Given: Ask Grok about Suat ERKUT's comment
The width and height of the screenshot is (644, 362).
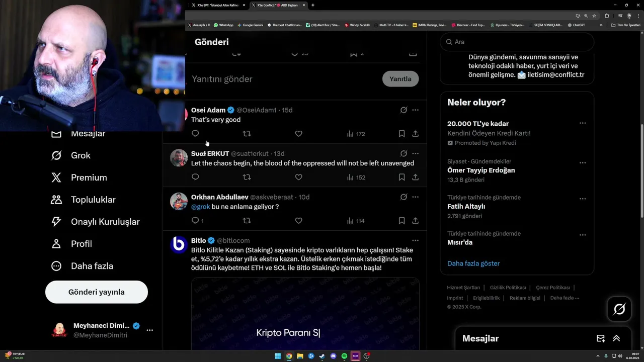Looking at the screenshot, I should 404,153.
